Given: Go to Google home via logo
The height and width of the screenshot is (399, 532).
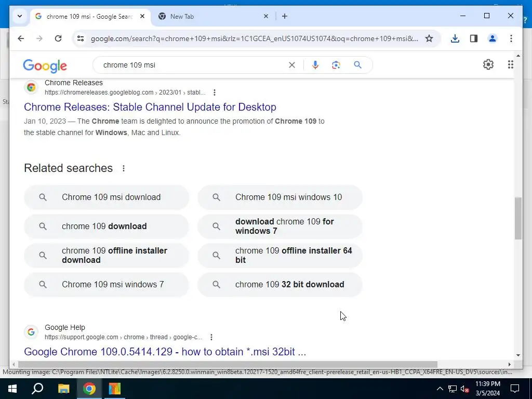Looking at the screenshot, I should (45, 65).
